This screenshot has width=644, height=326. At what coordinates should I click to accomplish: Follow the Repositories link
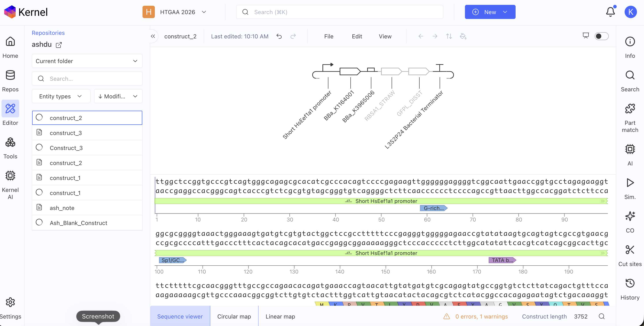[x=48, y=33]
